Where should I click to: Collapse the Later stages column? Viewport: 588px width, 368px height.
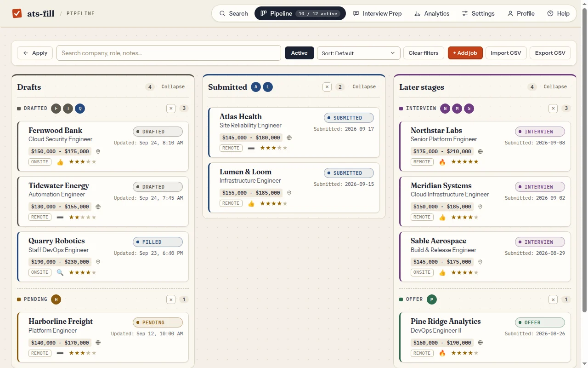pyautogui.click(x=555, y=87)
